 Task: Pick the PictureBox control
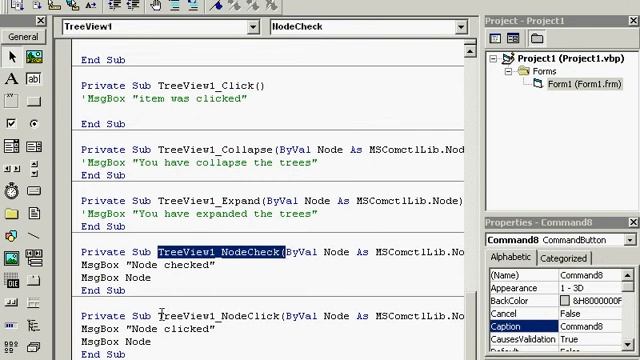pyautogui.click(x=34, y=57)
